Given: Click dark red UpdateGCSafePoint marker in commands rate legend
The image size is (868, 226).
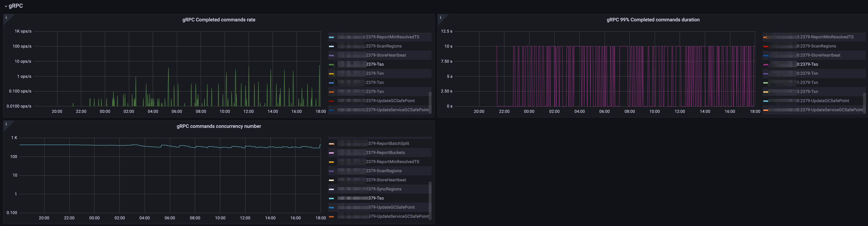Looking at the screenshot, I should (331, 101).
